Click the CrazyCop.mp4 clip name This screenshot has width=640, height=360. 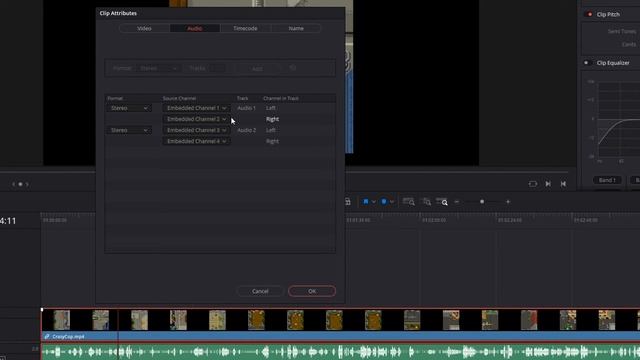point(68,337)
